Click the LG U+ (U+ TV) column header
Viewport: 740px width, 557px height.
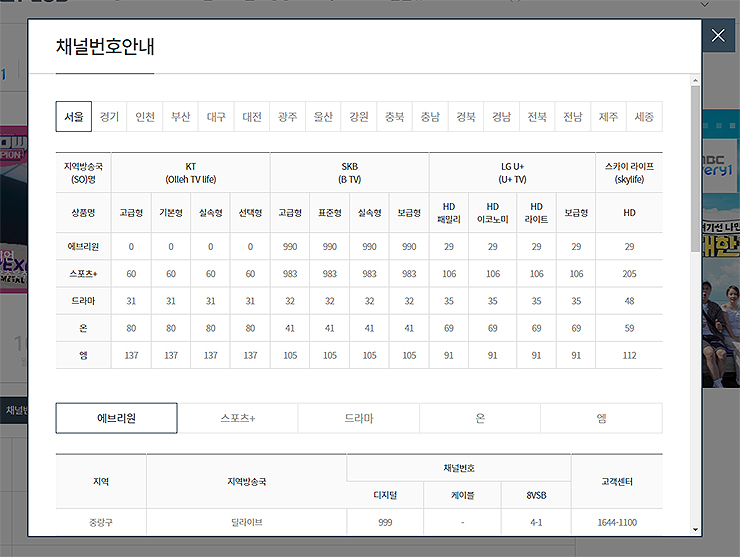click(x=513, y=173)
